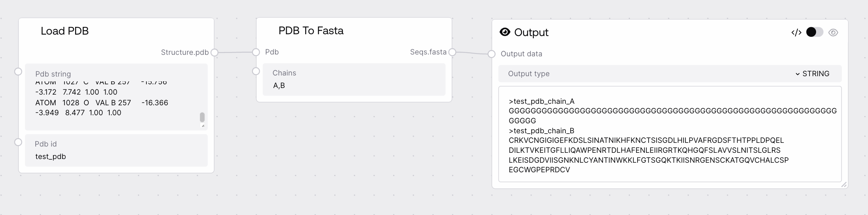Click the Structure.pdb output port circle
Screen dimensions: 868x215
(214, 53)
